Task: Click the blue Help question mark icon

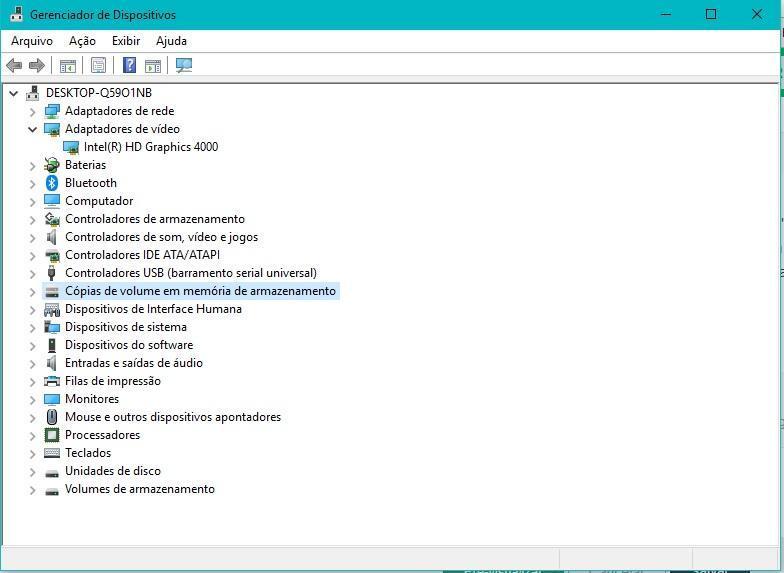Action: [130, 66]
